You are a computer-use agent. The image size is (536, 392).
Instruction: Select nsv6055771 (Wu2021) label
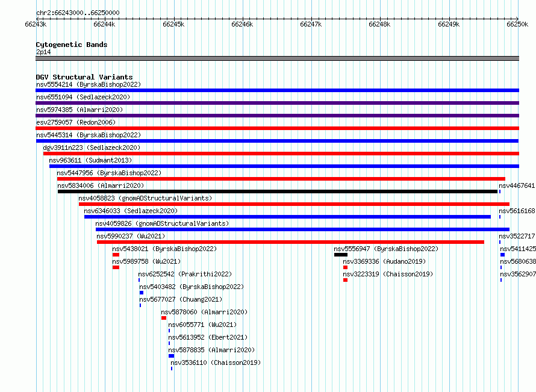[202, 325]
